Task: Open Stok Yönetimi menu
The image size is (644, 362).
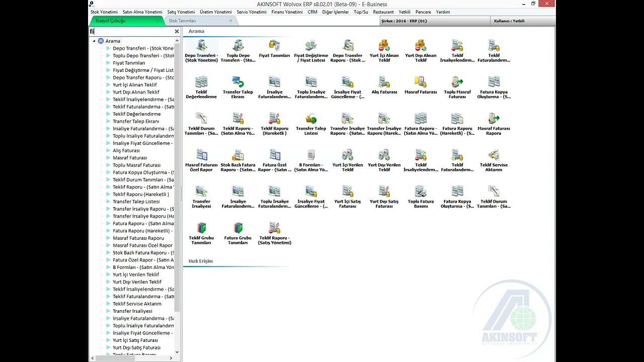Action: coord(104,12)
